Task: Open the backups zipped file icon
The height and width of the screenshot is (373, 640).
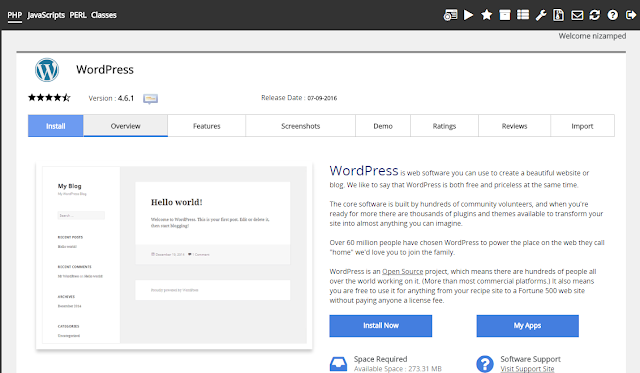Action: click(558, 15)
